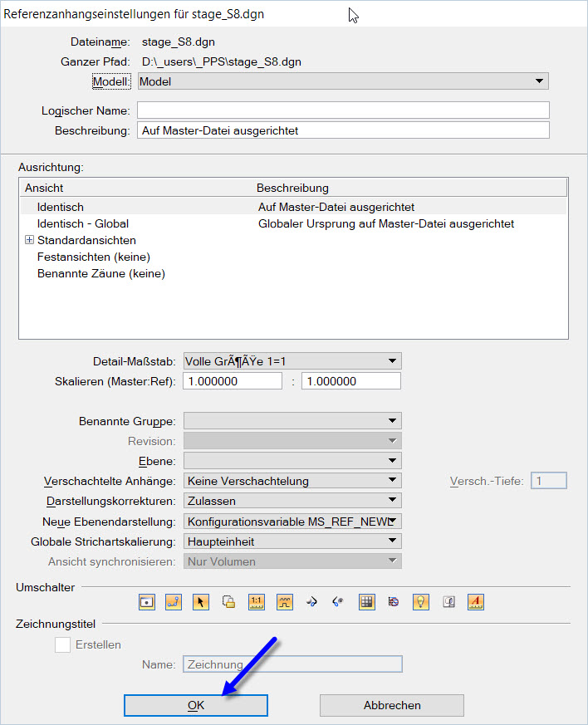588x725 pixels.
Task: Click the Logischer Name input field
Action: [343, 110]
